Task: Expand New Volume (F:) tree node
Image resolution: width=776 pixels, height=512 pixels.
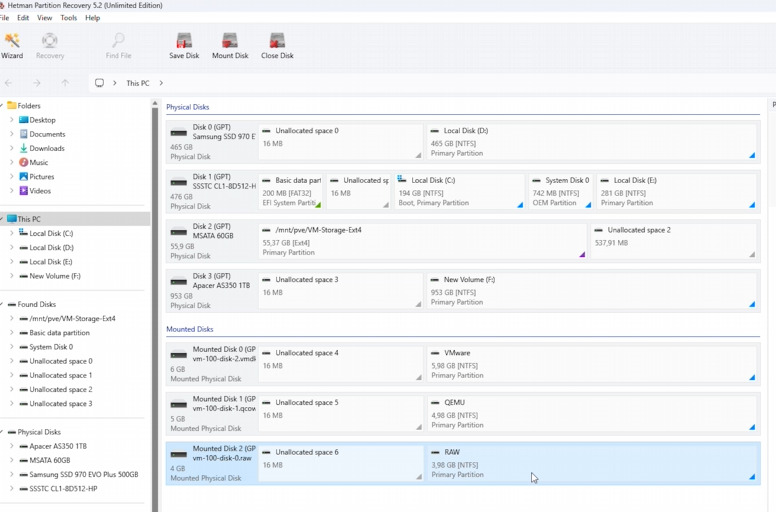Action: [x=11, y=276]
